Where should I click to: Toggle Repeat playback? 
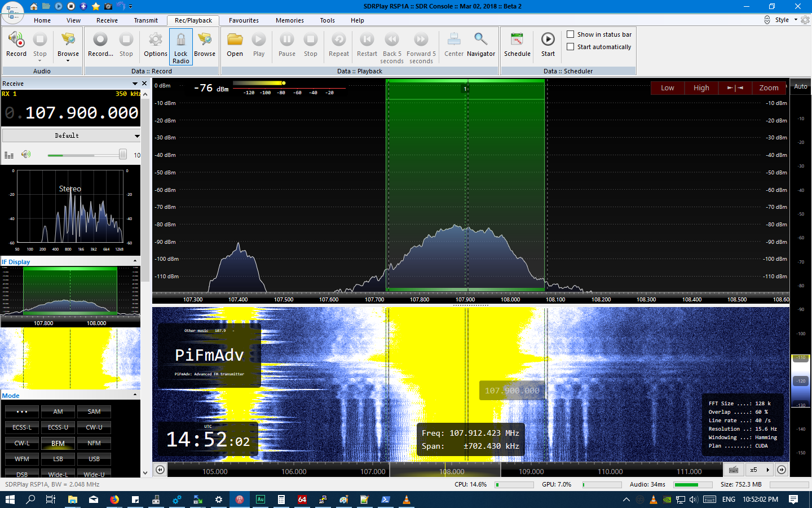pyautogui.click(x=339, y=44)
